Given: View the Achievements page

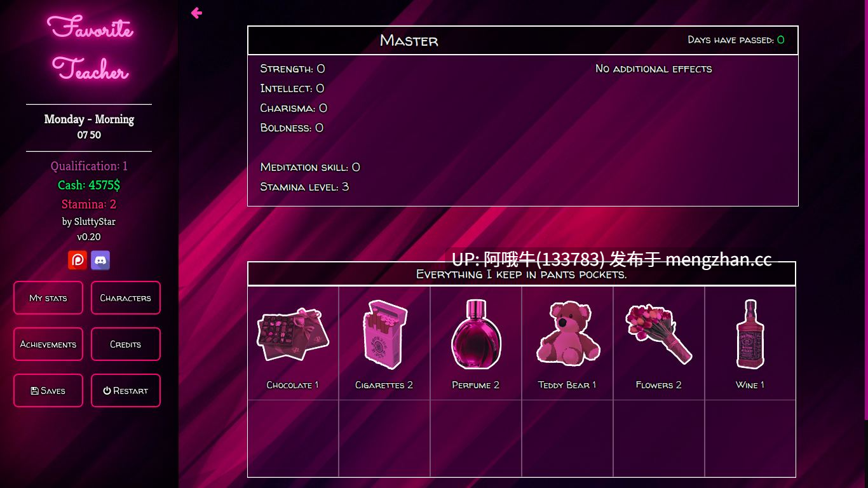Looking at the screenshot, I should click(x=48, y=344).
